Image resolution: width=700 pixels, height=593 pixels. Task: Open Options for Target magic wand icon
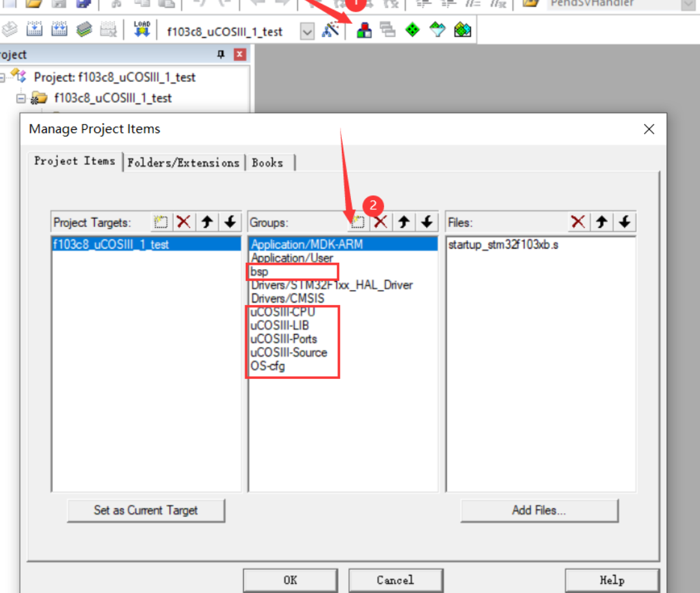click(x=331, y=30)
